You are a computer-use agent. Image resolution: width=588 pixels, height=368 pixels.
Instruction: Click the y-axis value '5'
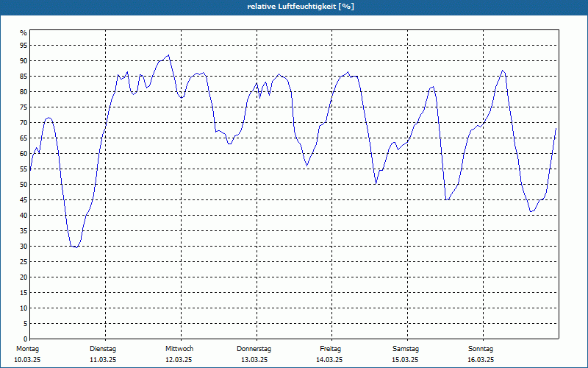(x=25, y=324)
